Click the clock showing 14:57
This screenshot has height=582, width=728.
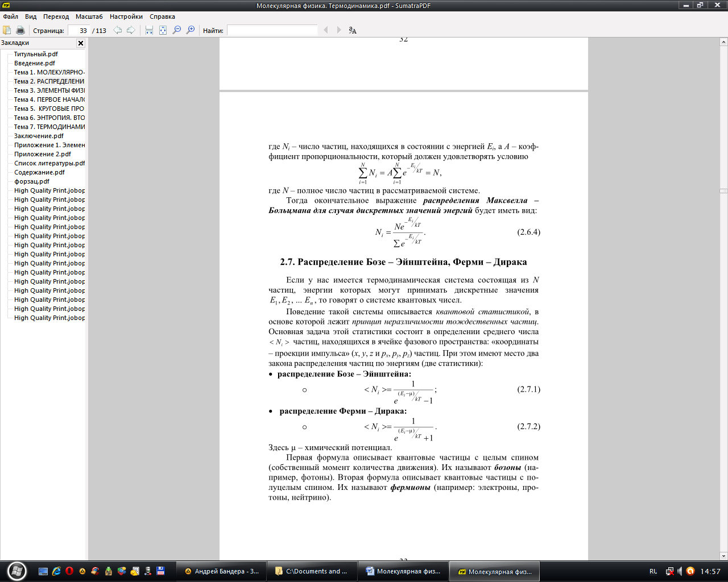(x=710, y=571)
